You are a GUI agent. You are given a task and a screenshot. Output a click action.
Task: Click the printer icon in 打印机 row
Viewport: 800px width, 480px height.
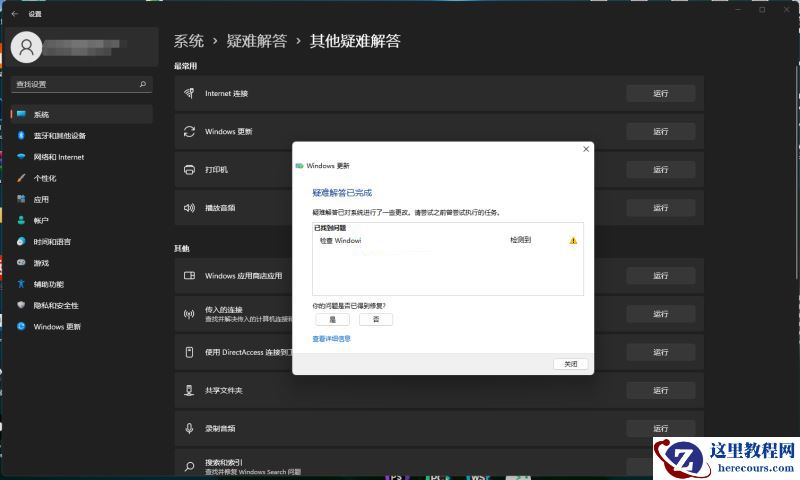tap(189, 169)
